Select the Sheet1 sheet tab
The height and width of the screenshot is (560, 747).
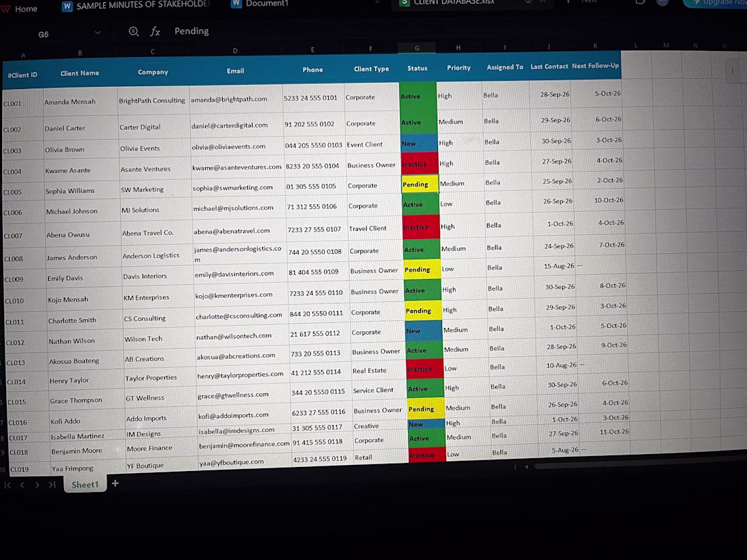pos(85,484)
